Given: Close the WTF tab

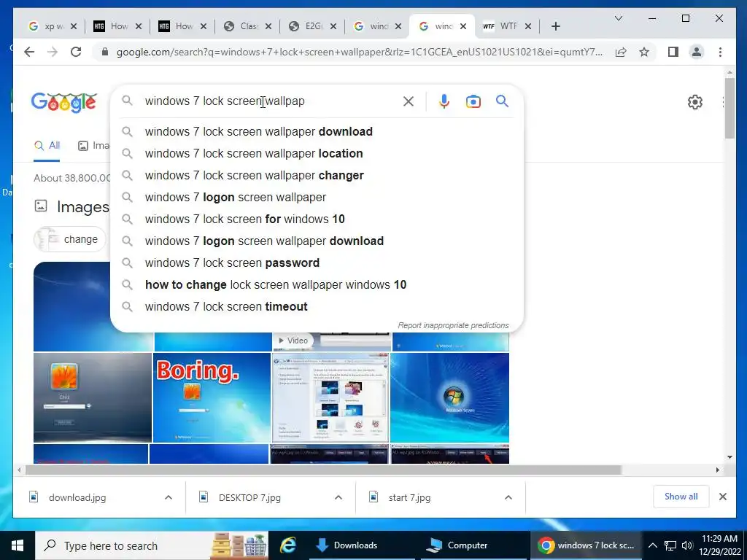Looking at the screenshot, I should coord(528,26).
